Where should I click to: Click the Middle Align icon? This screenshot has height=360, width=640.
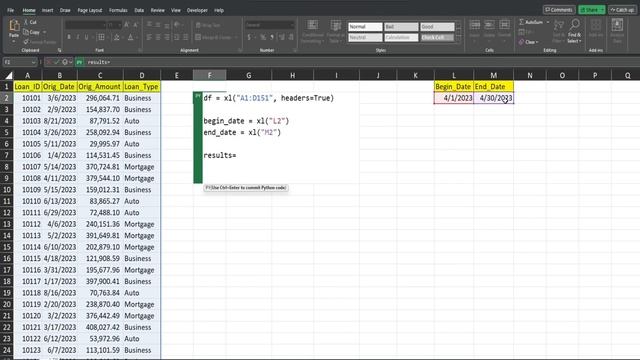point(158,25)
